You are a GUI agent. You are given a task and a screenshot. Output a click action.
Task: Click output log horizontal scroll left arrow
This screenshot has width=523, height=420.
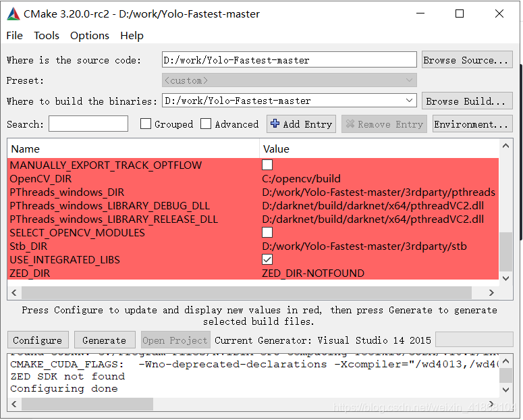coord(14,404)
